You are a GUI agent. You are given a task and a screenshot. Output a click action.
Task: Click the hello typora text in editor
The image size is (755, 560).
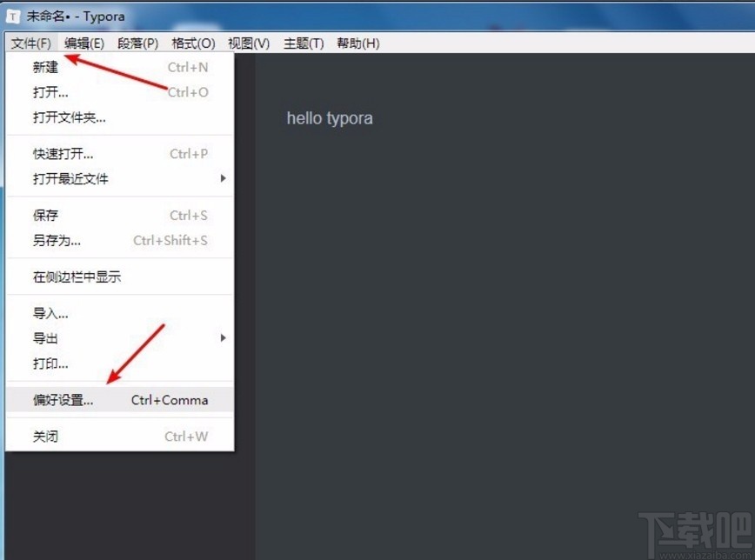tap(329, 117)
